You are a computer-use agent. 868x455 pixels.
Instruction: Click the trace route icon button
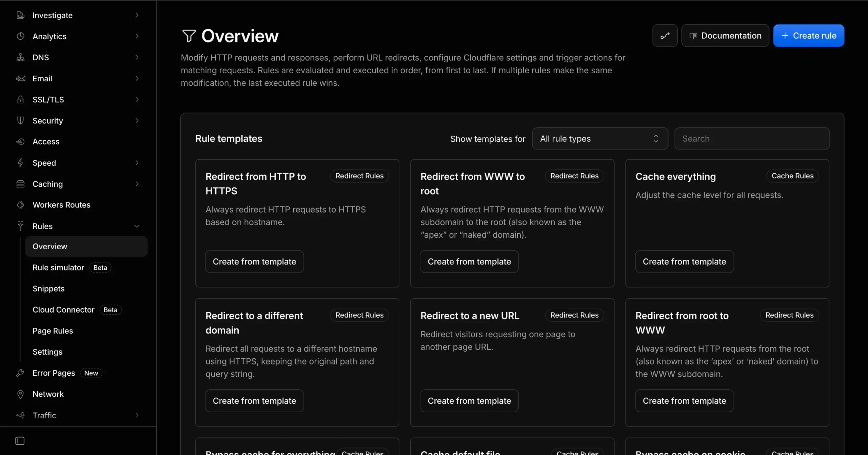665,36
